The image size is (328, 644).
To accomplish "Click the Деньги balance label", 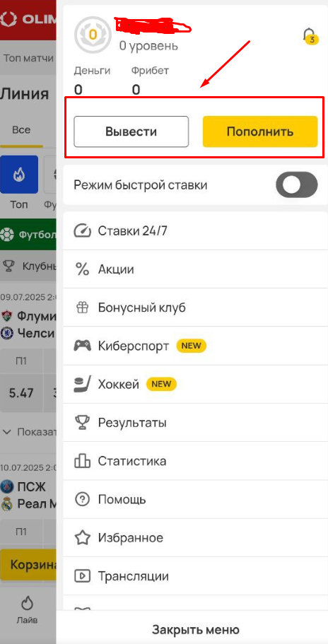I will tap(93, 70).
